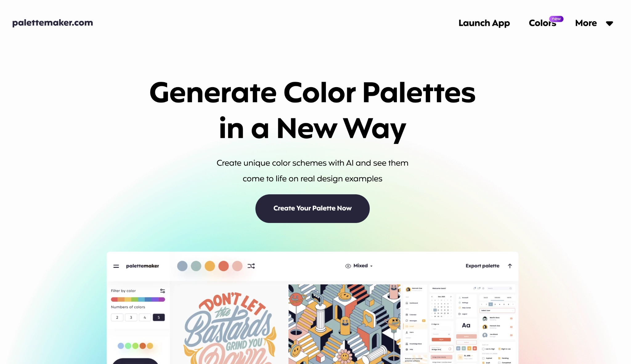Click the Create Your Palette Now button
The height and width of the screenshot is (364, 631).
312,208
